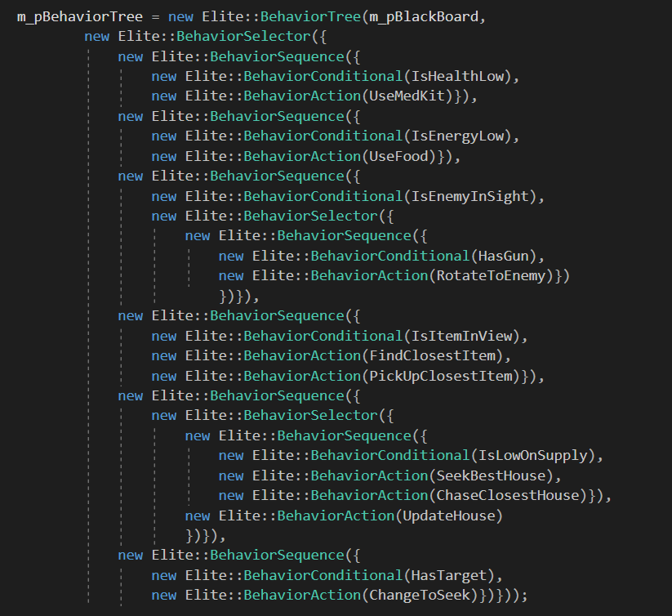Click BehaviorAction on the ChangeToSeek line

pos(302,595)
